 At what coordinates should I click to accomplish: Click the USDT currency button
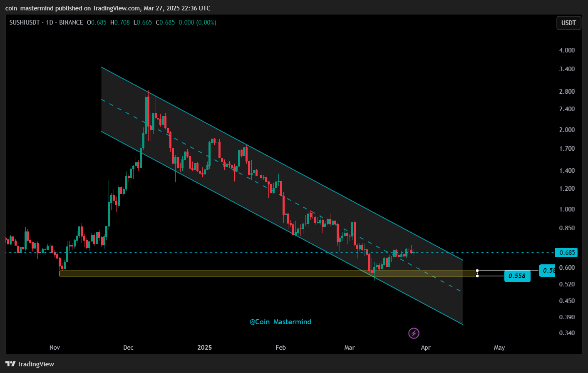point(568,23)
